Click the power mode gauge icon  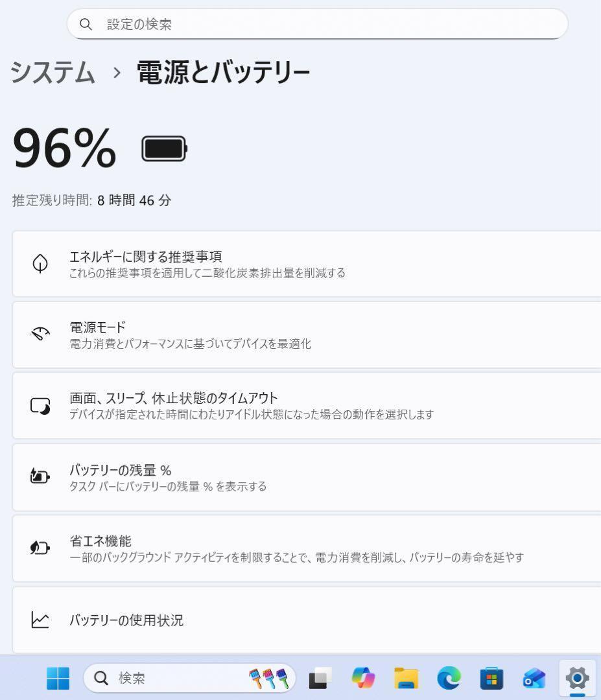point(40,334)
